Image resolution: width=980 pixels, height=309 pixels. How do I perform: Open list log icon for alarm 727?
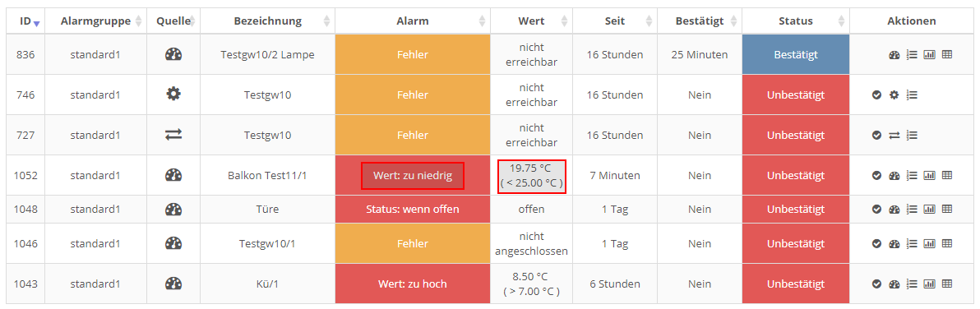(912, 135)
